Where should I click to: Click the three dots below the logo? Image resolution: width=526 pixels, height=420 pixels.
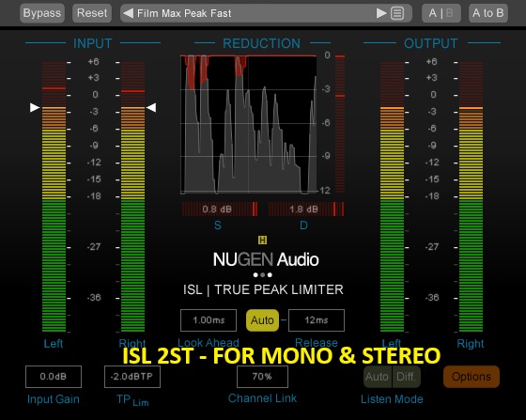coord(263,275)
